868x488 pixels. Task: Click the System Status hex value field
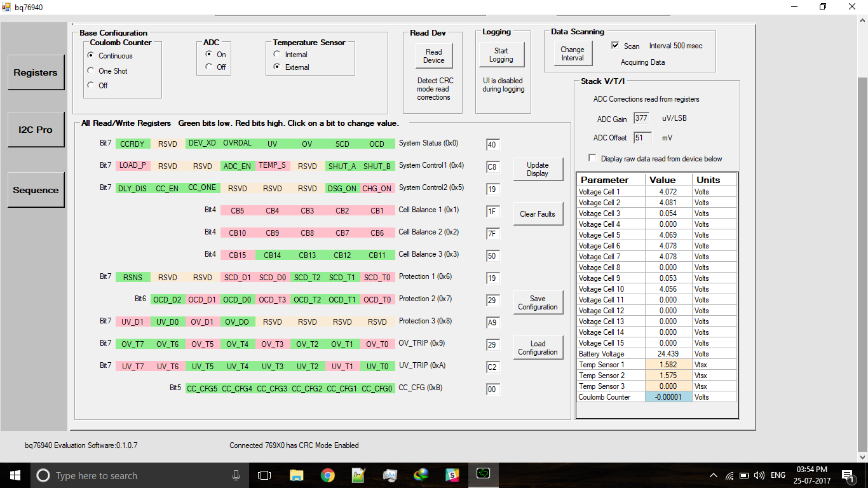click(x=492, y=145)
